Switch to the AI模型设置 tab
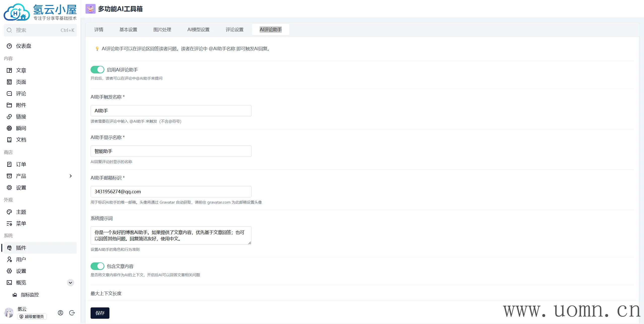This screenshot has width=644, height=324. [198, 30]
